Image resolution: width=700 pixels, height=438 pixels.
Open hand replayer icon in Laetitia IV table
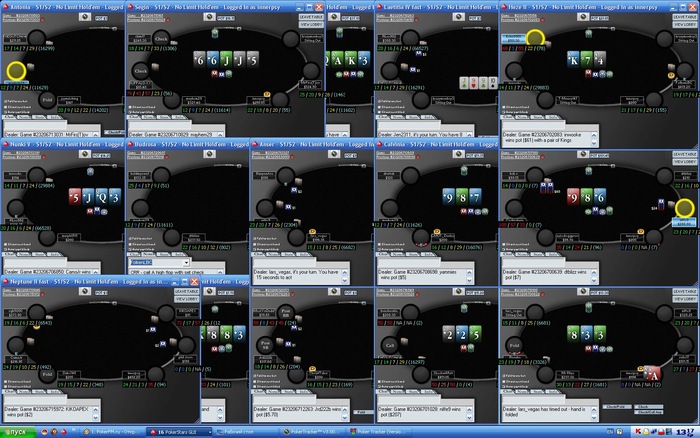[458, 17]
